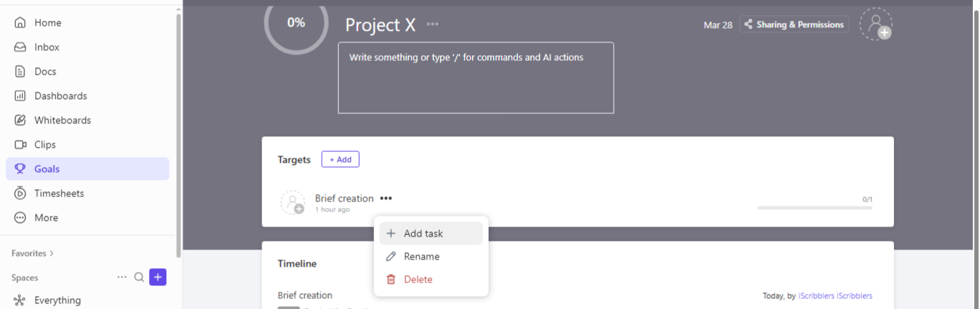This screenshot has width=980, height=309.
Task: Open Timesheets from the sidebar
Action: coord(59,194)
